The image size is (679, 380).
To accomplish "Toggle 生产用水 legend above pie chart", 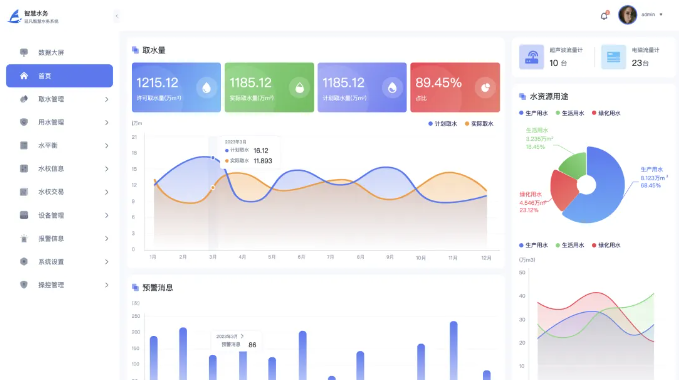I will tap(533, 113).
